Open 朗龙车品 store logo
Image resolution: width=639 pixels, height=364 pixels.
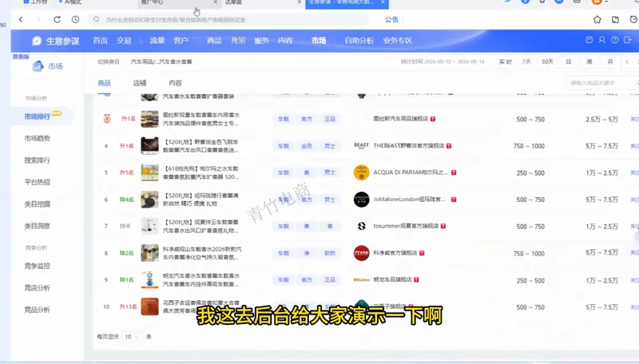[361, 279]
